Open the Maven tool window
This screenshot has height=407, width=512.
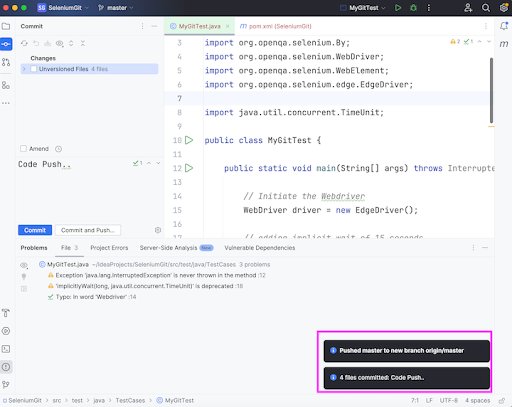[x=504, y=44]
